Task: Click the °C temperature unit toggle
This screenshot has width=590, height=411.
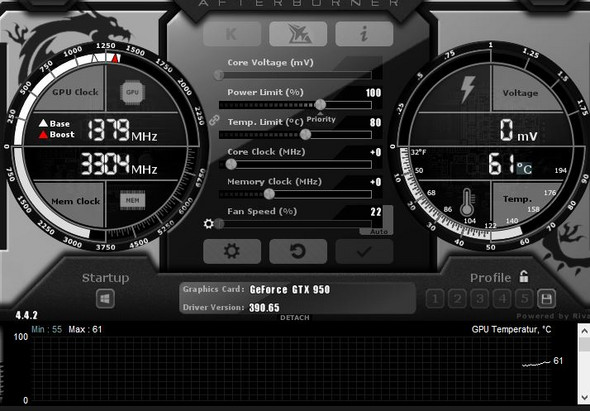Action: (x=524, y=168)
